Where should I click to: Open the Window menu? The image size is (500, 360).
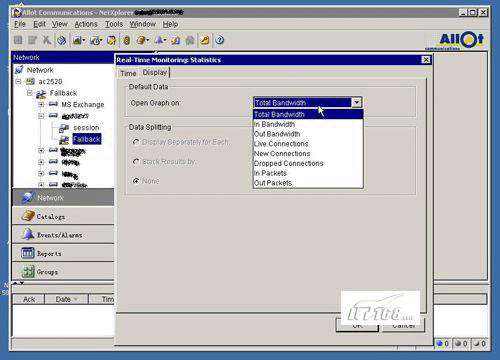coord(143,24)
